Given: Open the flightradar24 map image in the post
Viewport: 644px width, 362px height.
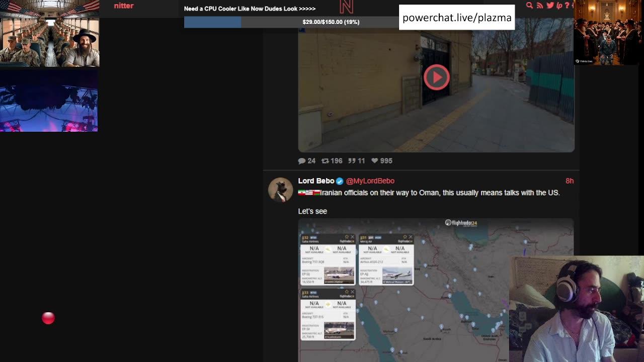Looking at the screenshot, I should point(436,290).
